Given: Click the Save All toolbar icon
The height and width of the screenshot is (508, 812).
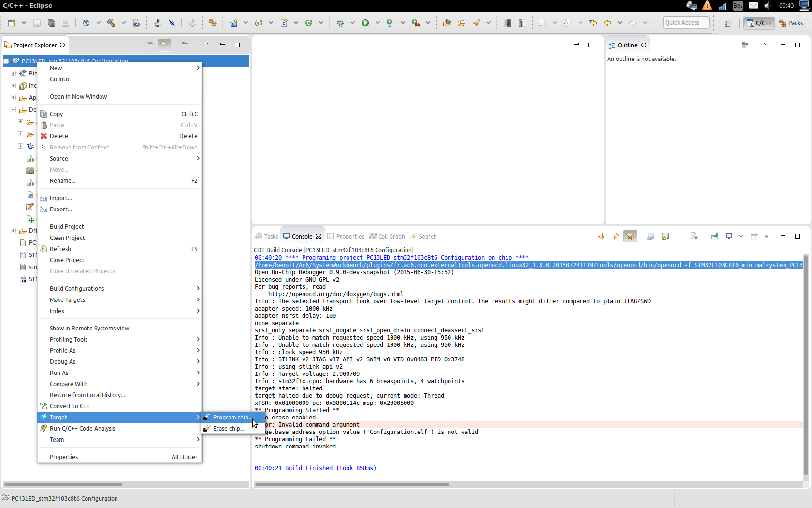Looking at the screenshot, I should (51, 23).
